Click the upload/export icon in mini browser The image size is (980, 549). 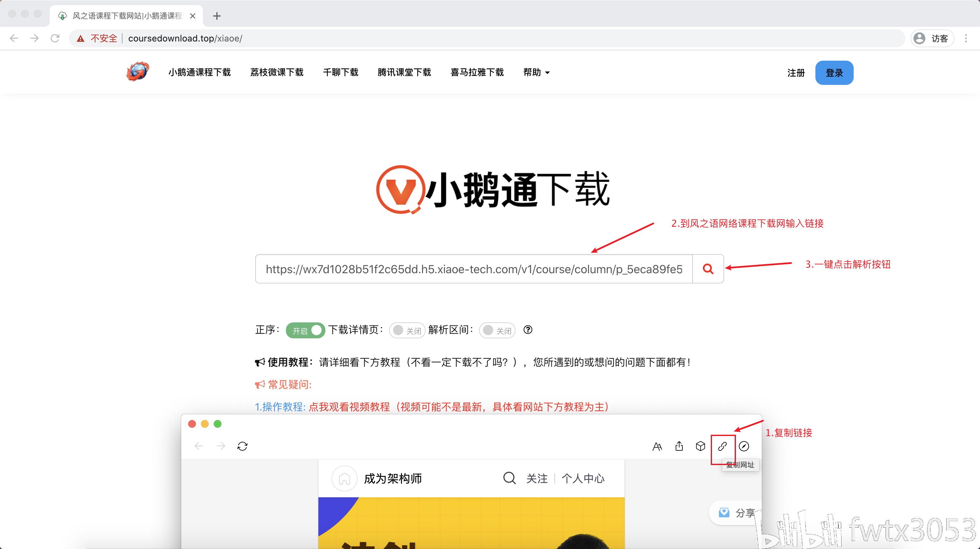point(679,446)
